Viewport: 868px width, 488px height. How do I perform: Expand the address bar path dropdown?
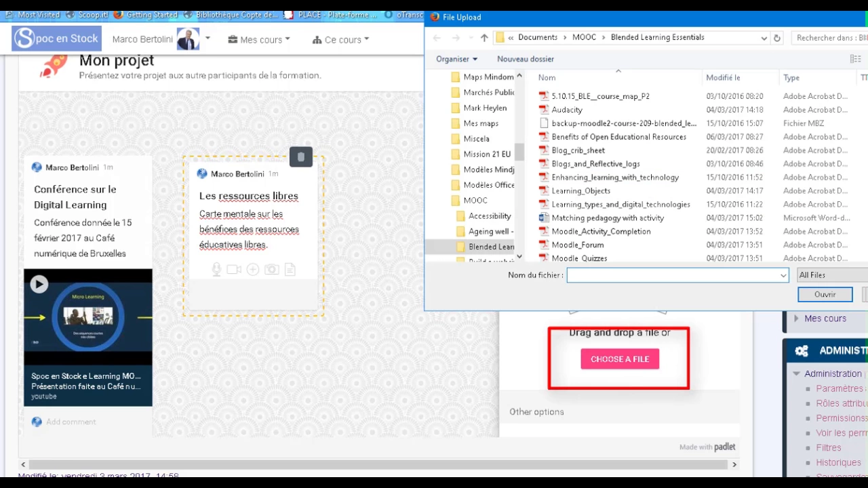tap(764, 38)
